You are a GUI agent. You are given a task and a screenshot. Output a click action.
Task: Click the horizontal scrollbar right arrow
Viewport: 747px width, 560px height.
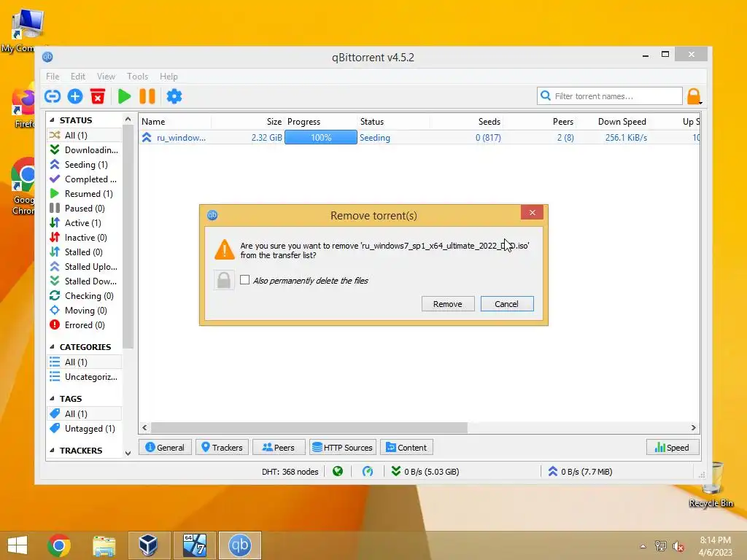[x=693, y=427]
